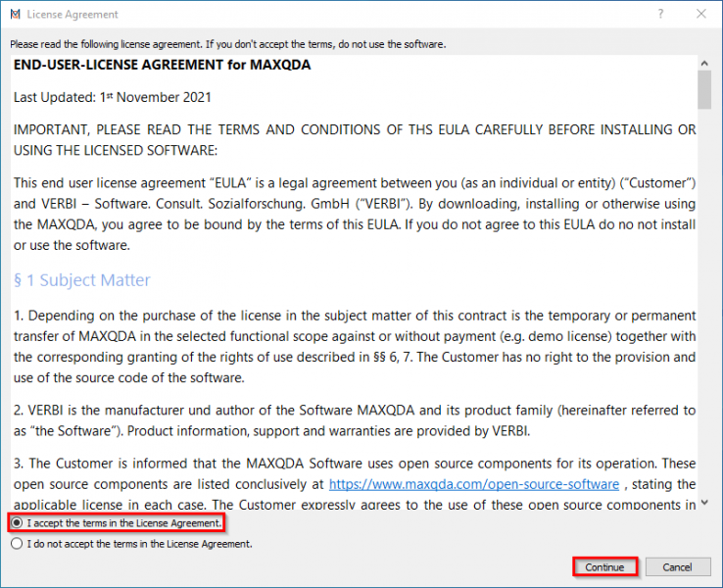This screenshot has height=588, width=723.
Task: Click the '2. VERBI is the manufacturer' paragraph
Action: click(355, 420)
